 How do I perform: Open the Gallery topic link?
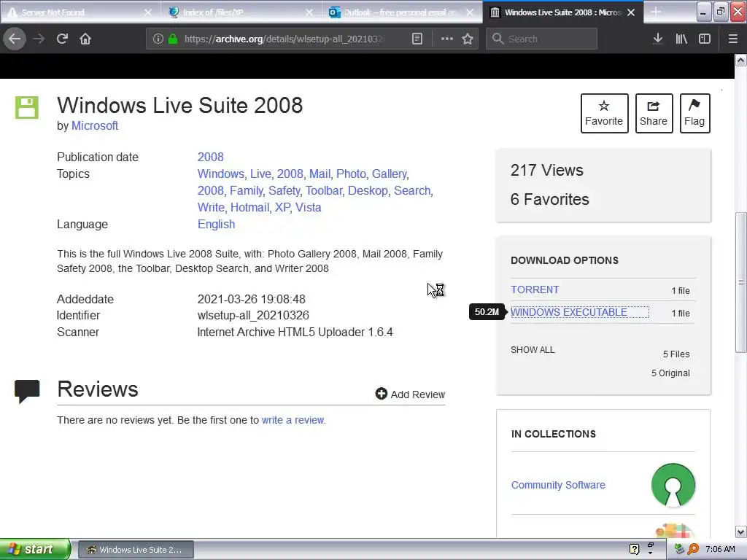coord(390,174)
